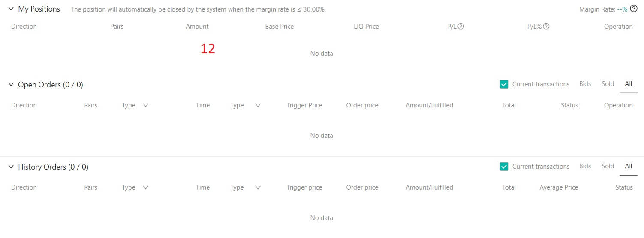Click the P/L% help question icon
This screenshot has width=644, height=238.
[x=546, y=27]
